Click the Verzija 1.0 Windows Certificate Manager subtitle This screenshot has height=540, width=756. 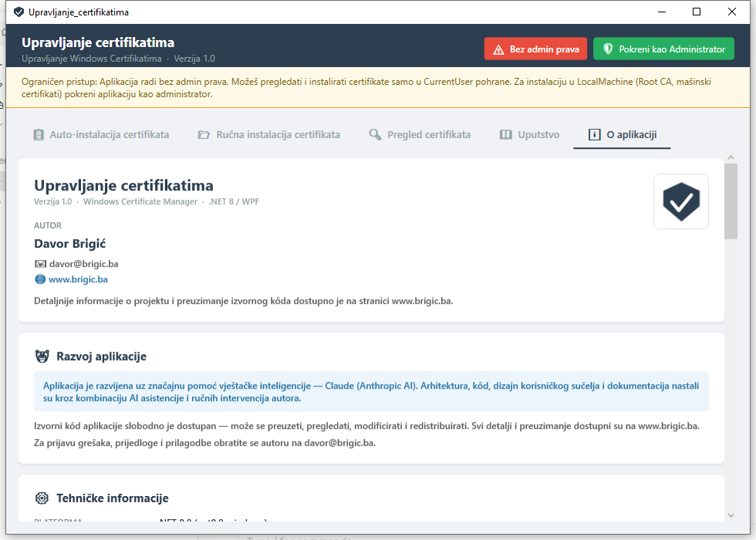[146, 201]
